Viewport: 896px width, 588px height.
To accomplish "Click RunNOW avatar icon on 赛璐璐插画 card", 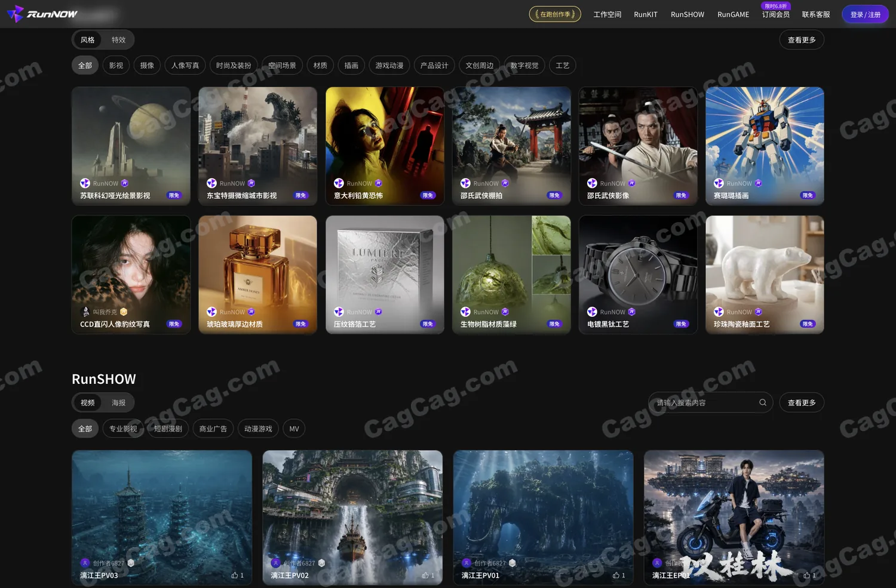I will point(719,183).
